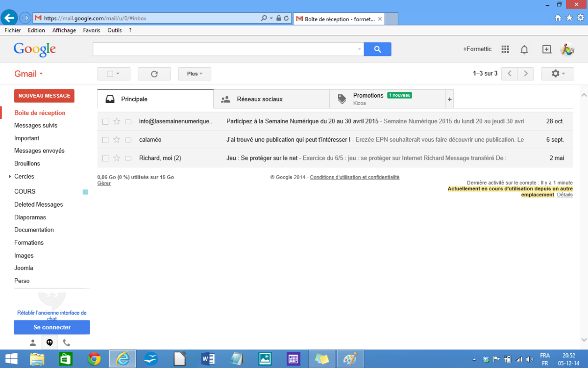The height and width of the screenshot is (368, 588).
Task: Open the Deleted Messages label
Action: 39,205
